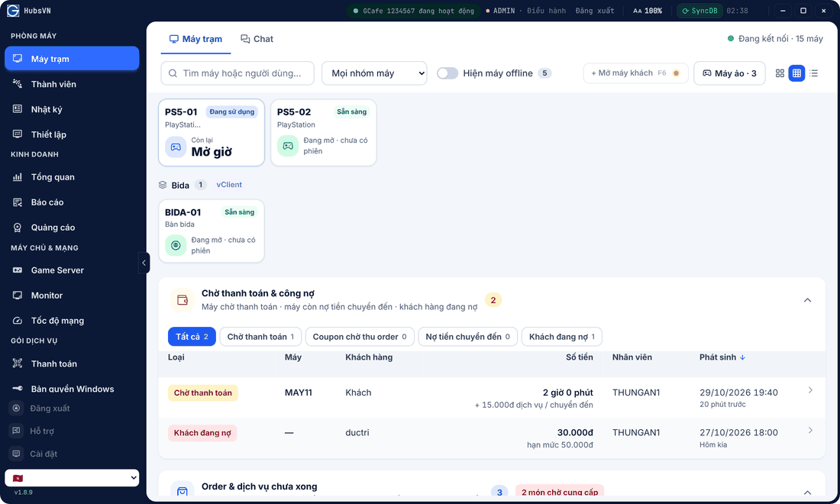This screenshot has width=840, height=504.
Task: Click the vClient link beside Bida
Action: (229, 185)
